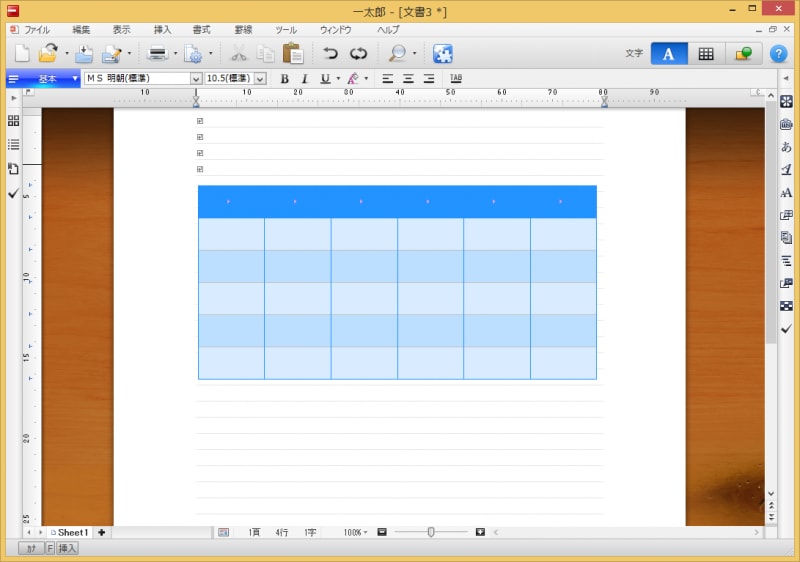Click the Cut scissors icon

click(x=239, y=54)
